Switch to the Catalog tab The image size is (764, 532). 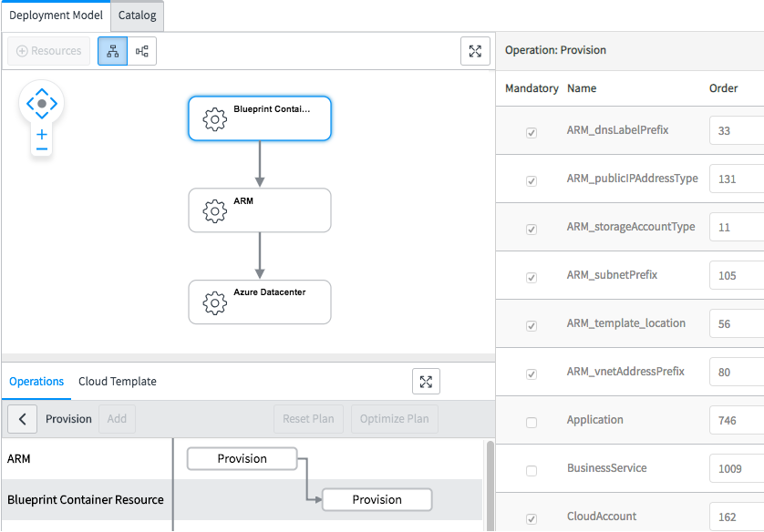click(137, 15)
